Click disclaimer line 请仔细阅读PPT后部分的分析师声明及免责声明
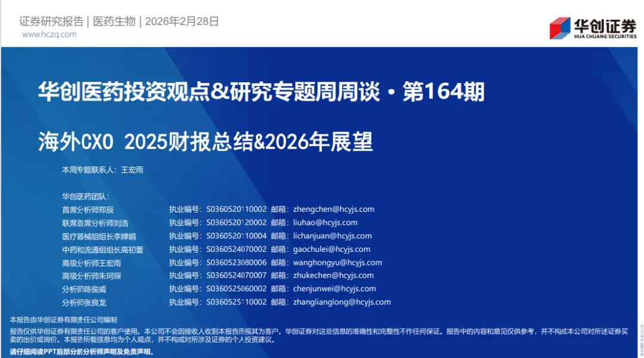 pos(82,352)
